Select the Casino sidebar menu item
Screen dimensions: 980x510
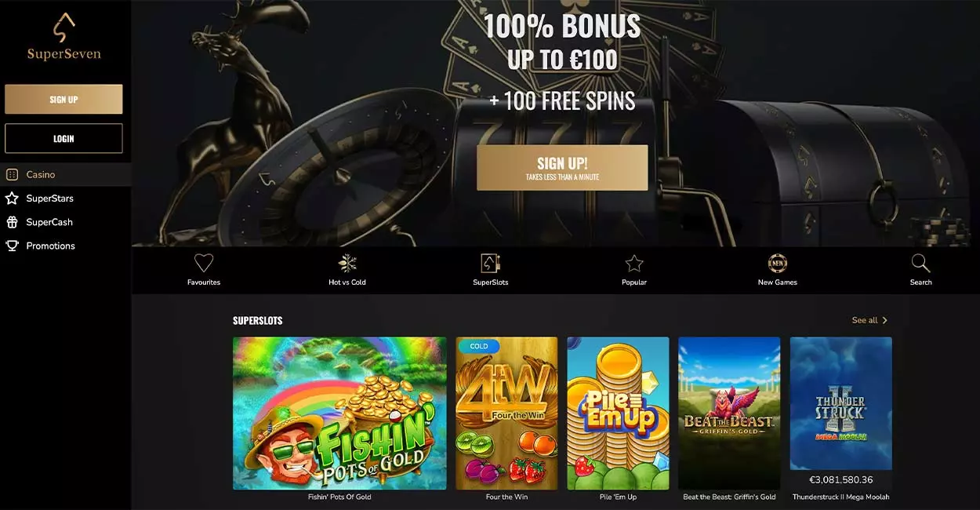click(65, 174)
